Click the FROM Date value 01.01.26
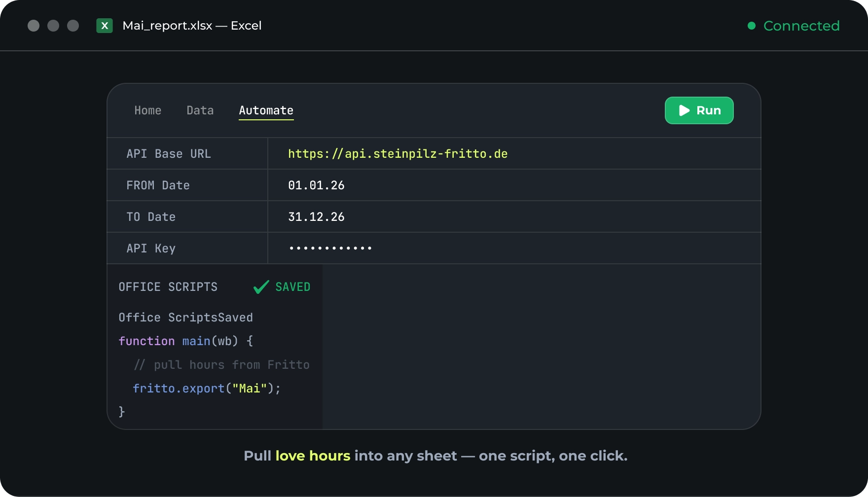868x497 pixels. 316,185
